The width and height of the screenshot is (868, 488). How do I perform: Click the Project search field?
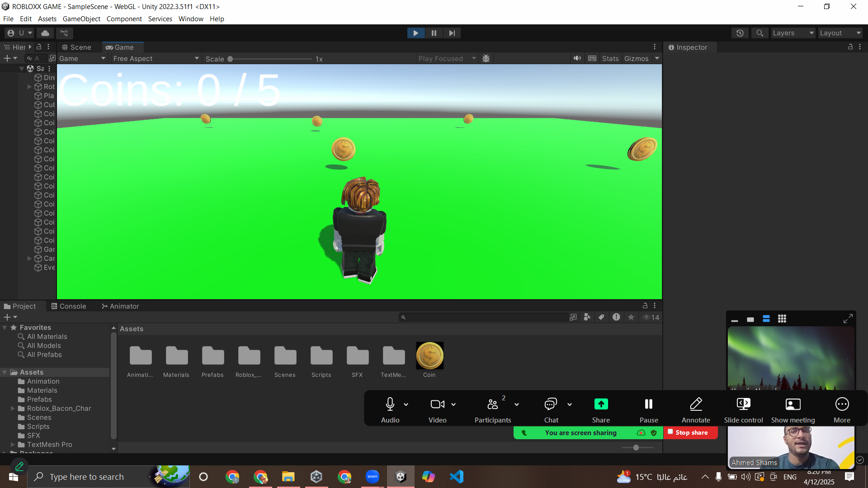(x=483, y=317)
